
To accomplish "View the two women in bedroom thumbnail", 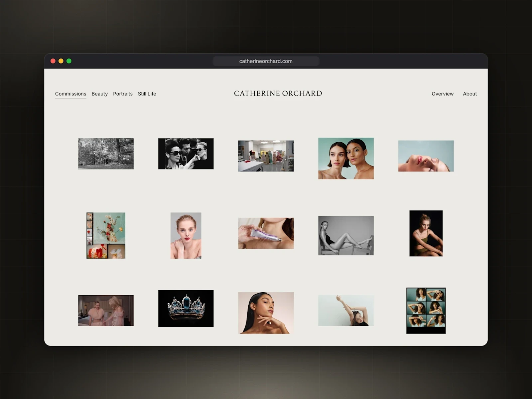I will pyautogui.click(x=106, y=311).
